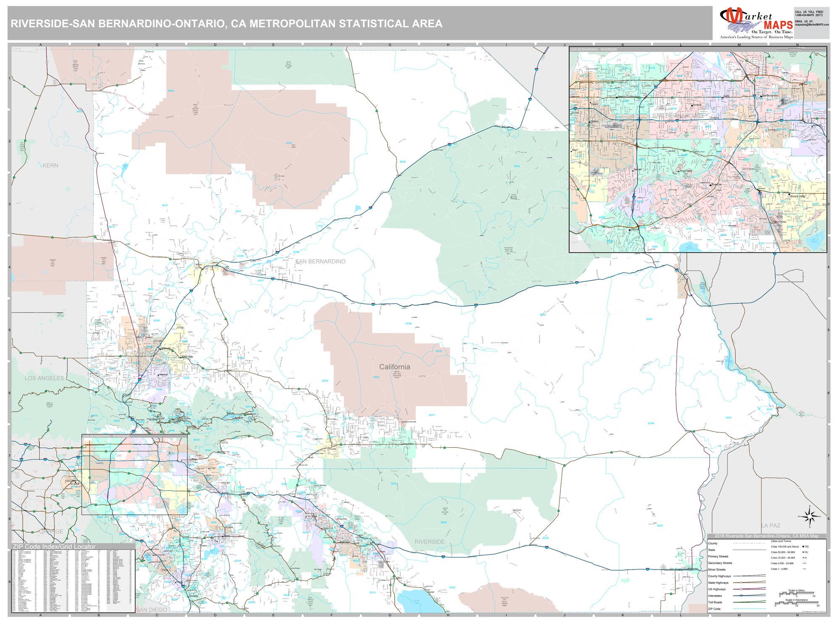Toggle the County boundary legend entry
The image size is (840, 630).
tap(748, 543)
